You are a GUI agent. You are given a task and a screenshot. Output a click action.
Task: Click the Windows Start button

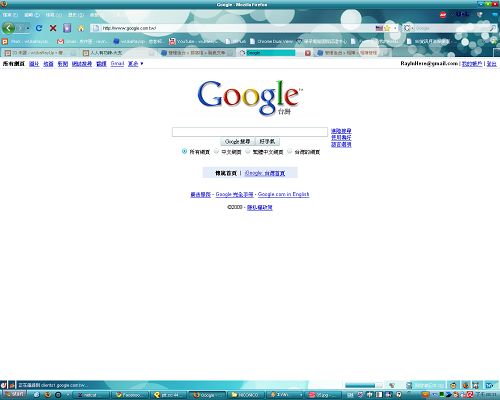click(13, 395)
